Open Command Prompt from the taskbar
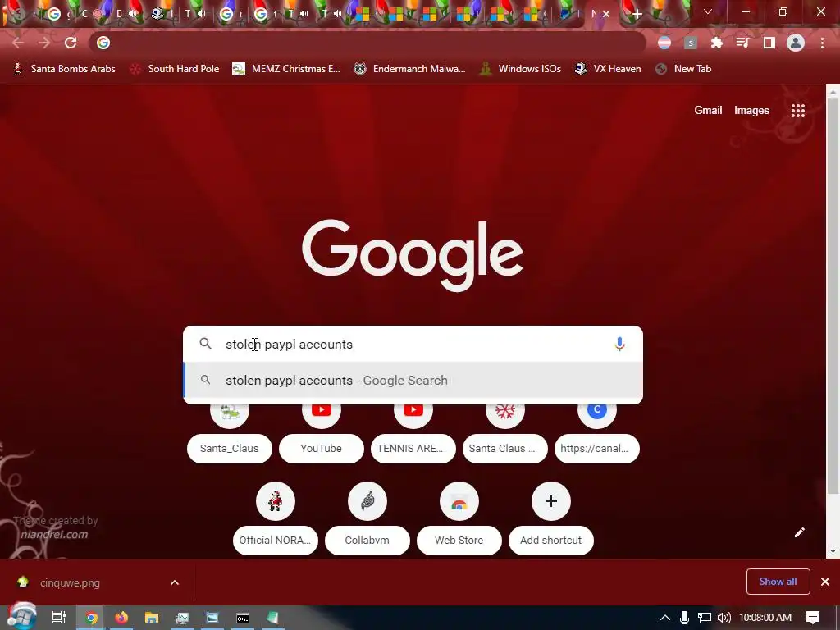This screenshot has height=630, width=840. 243,618
